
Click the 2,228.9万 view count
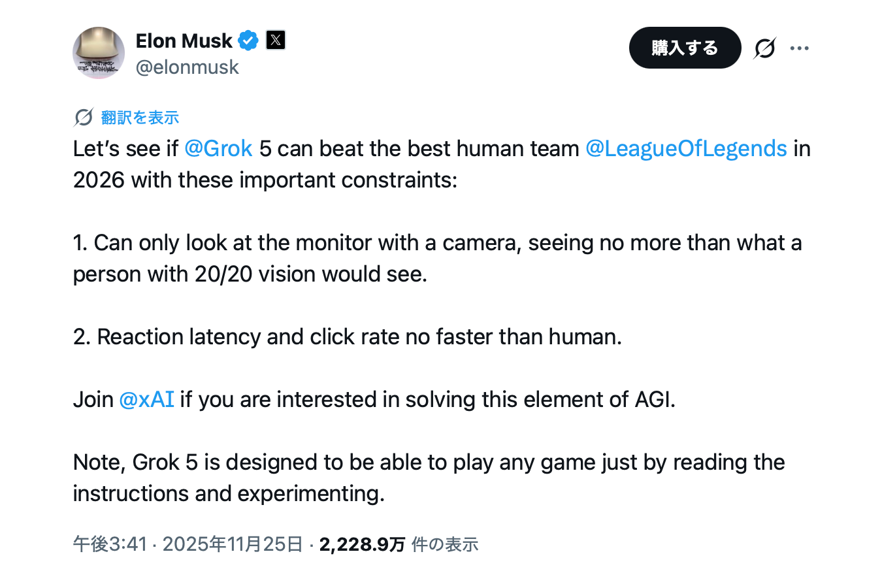coord(362,544)
